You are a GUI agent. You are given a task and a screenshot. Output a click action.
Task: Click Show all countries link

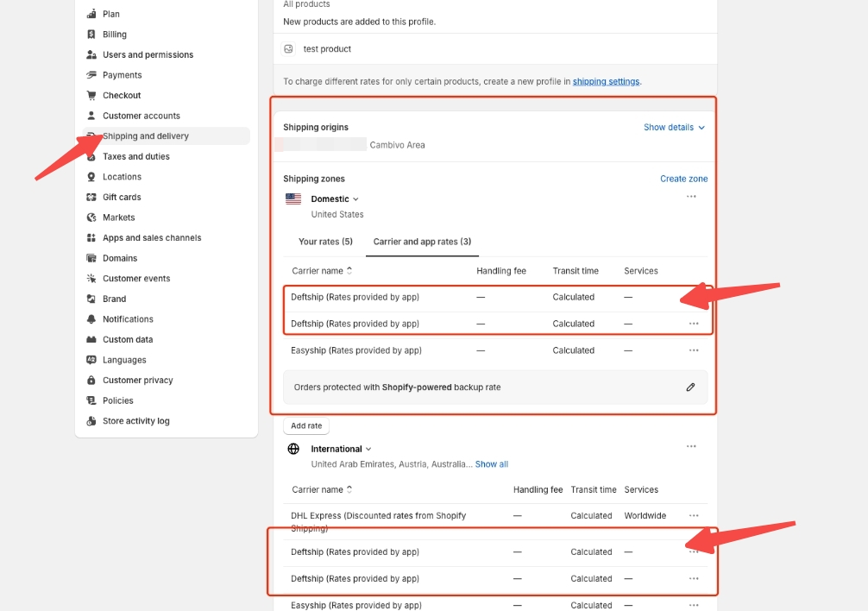pos(492,464)
